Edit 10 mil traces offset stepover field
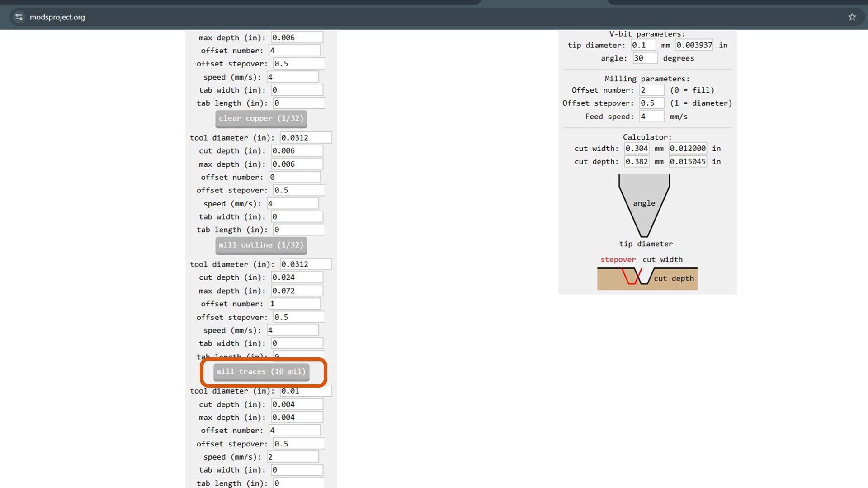This screenshot has height=488, width=868. click(x=299, y=444)
